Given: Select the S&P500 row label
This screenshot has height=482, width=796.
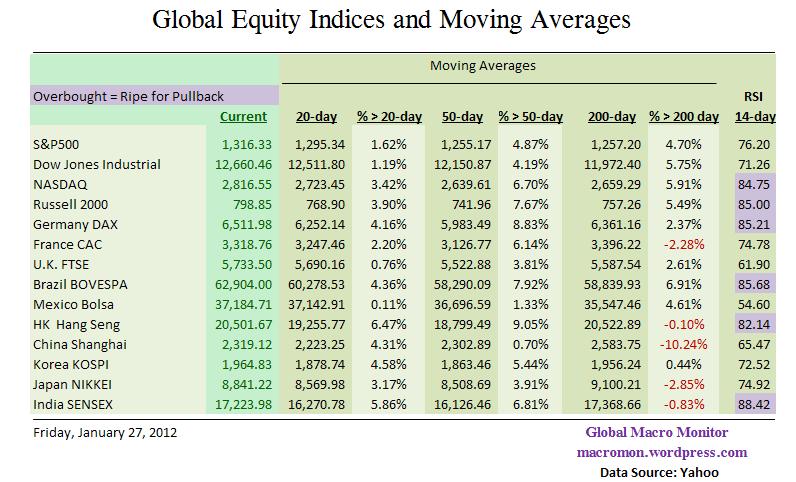Looking at the screenshot, I should (56, 145).
